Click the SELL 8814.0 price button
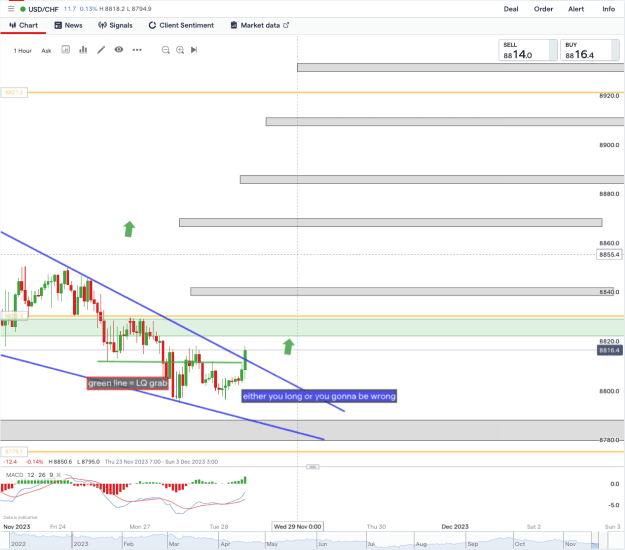 (528, 50)
